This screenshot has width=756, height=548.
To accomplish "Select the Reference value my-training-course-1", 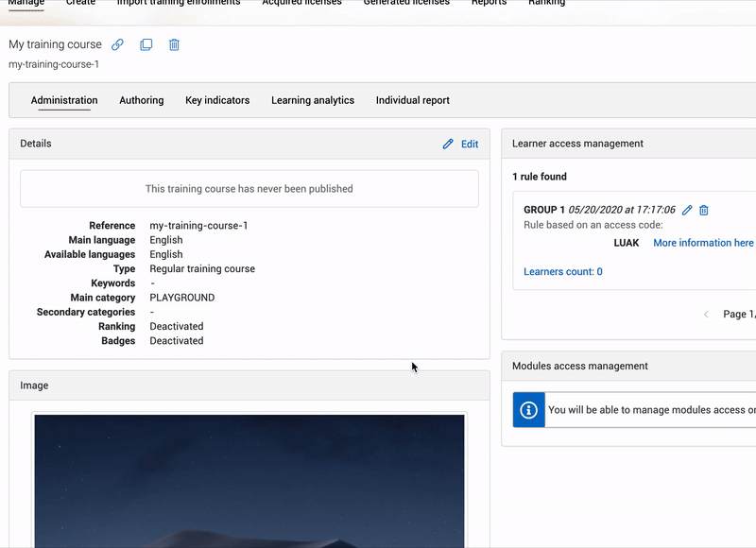I will [198, 226].
